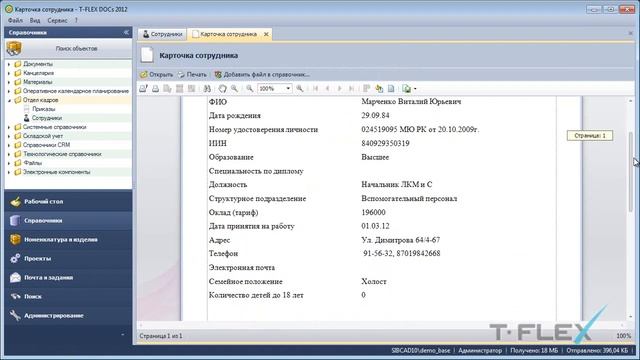Click the print icon in the preview toolbar
The image size is (640, 360).
156,89
